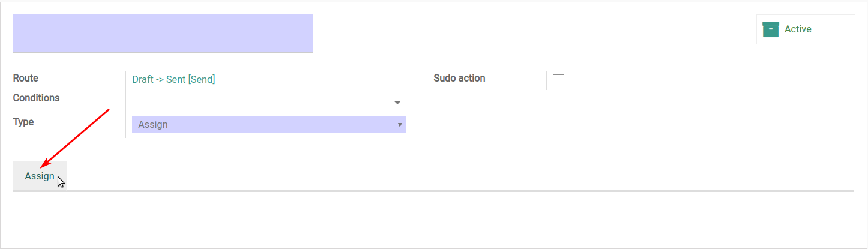
Task: Toggle the Active status button
Action: pos(806,29)
